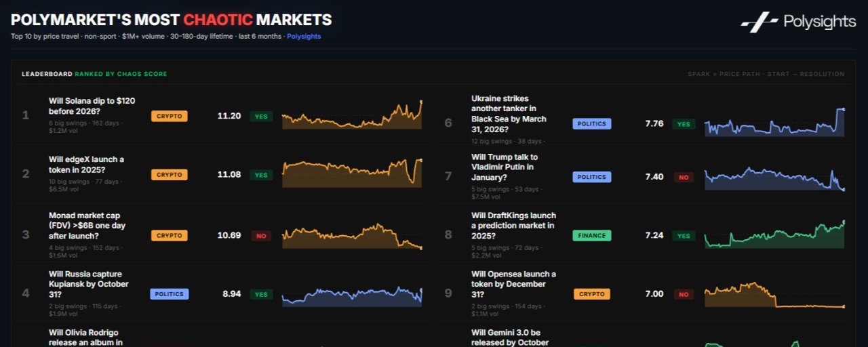
Task: Click the Polysights slash logo icon
Action: [759, 22]
